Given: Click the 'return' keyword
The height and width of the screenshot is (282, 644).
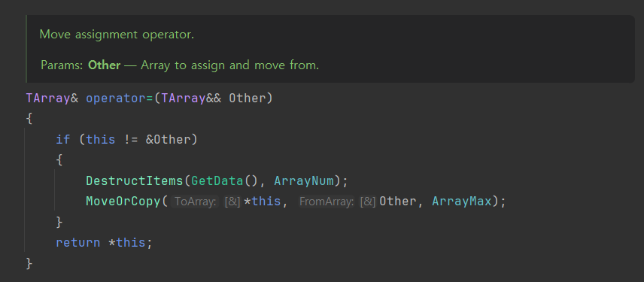Looking at the screenshot, I should pos(78,242).
